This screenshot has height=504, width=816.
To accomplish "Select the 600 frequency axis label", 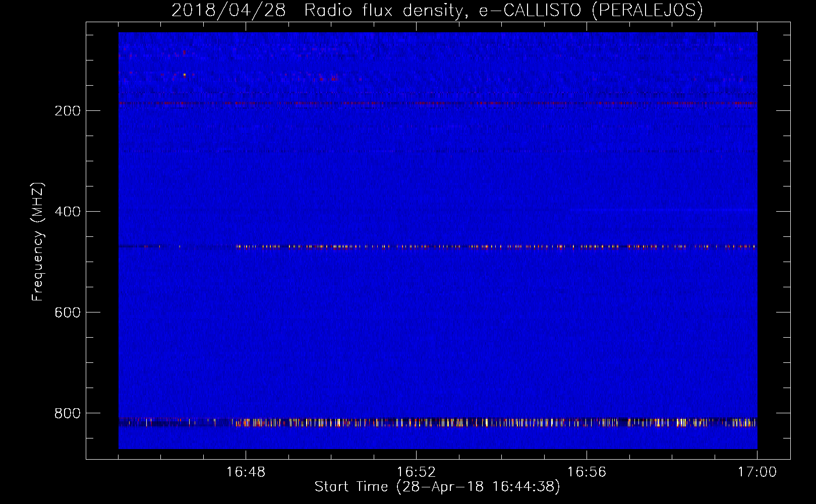I will (68, 312).
